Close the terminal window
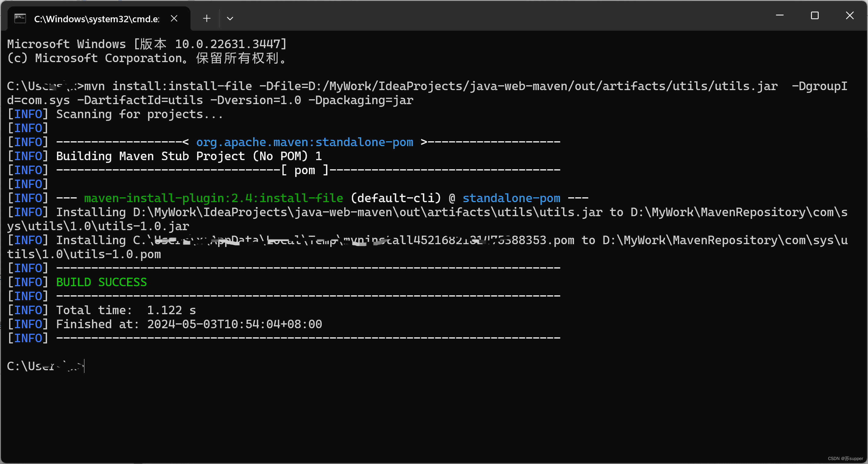This screenshot has height=464, width=868. pyautogui.click(x=849, y=16)
